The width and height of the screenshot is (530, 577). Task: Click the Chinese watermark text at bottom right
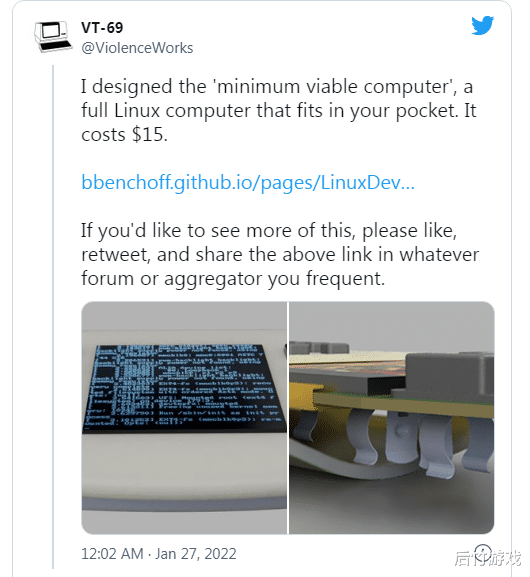[488, 558]
